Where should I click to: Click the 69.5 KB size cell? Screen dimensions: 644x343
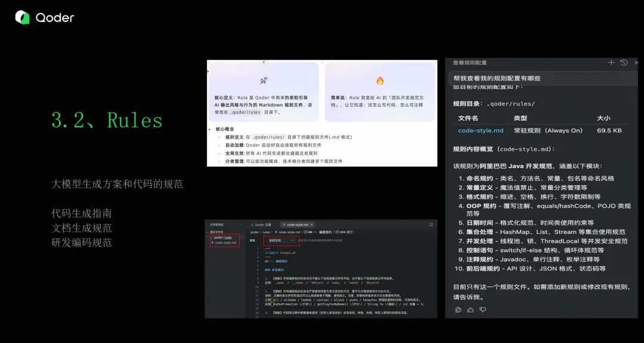pos(609,130)
